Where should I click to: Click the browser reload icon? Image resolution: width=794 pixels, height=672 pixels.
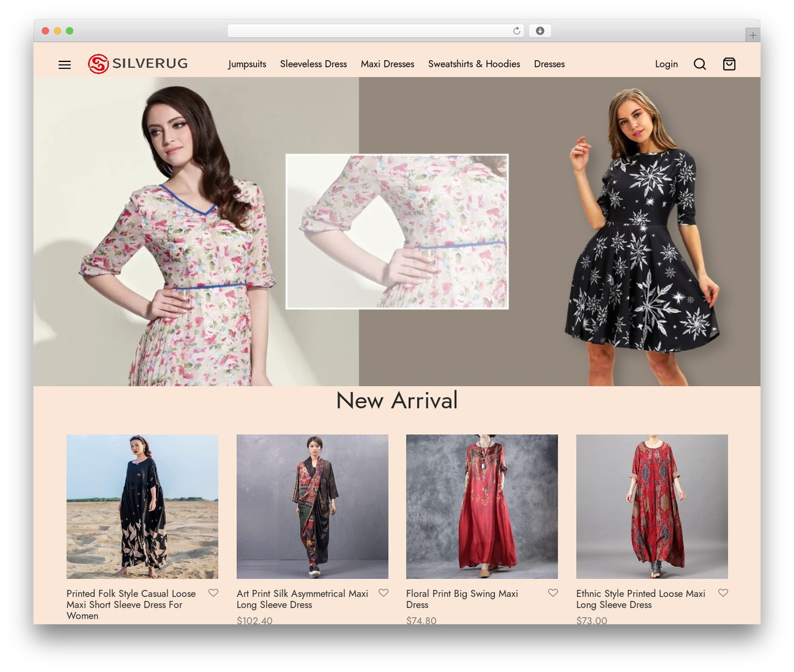[x=517, y=31]
